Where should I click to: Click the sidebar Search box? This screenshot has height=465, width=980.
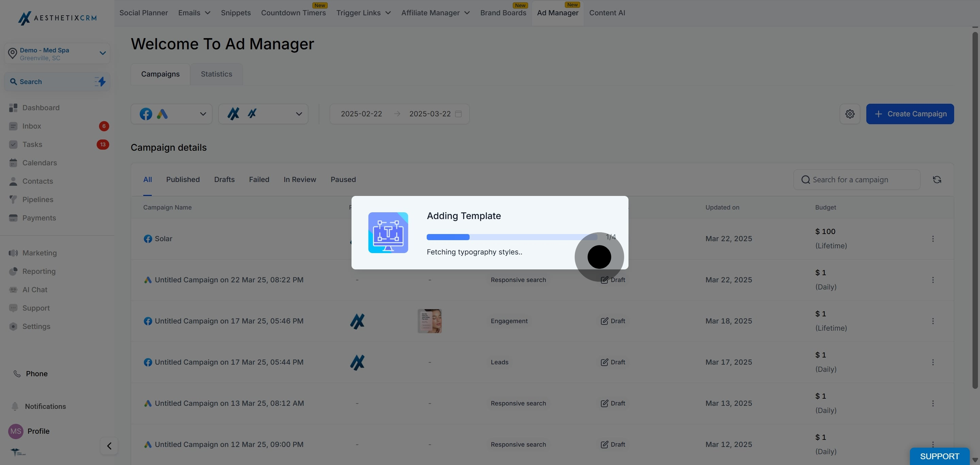pyautogui.click(x=57, y=82)
